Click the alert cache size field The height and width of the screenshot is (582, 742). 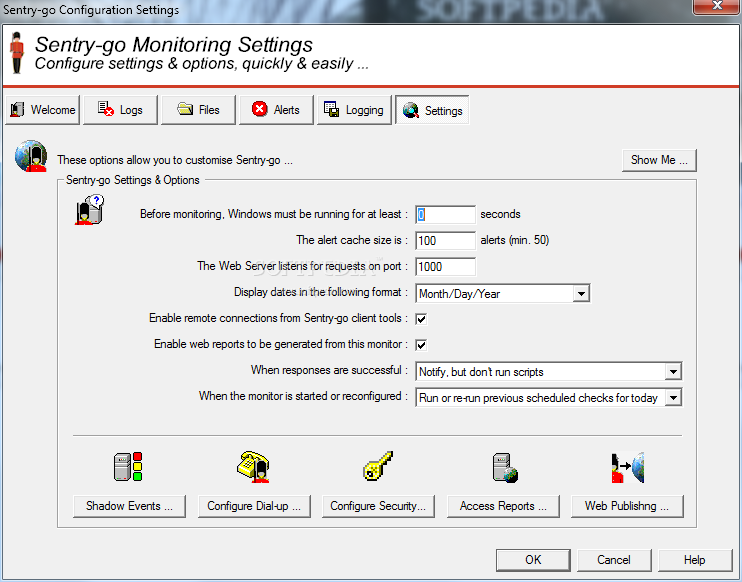pos(445,240)
